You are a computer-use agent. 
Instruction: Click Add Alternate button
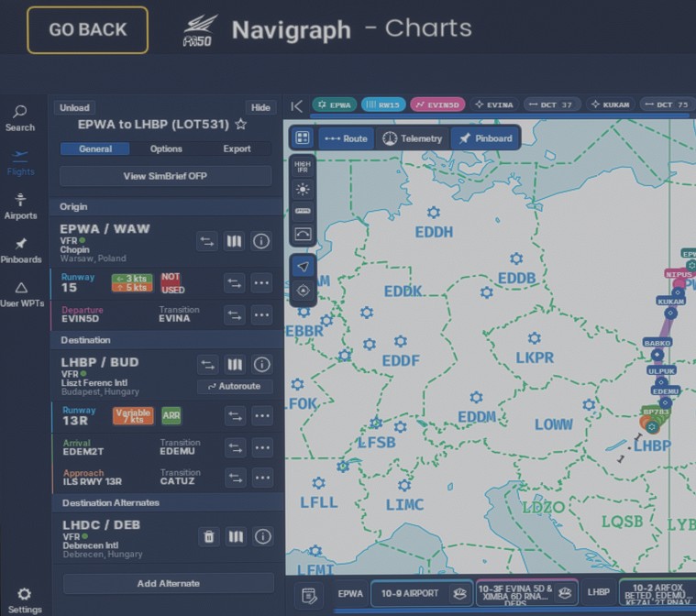tap(168, 584)
